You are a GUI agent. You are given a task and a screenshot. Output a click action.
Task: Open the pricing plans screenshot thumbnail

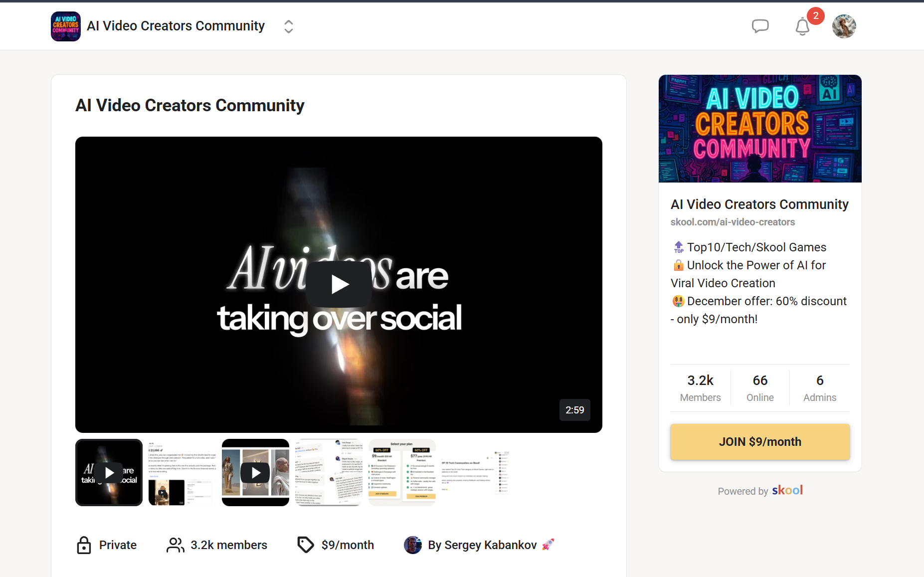click(402, 472)
